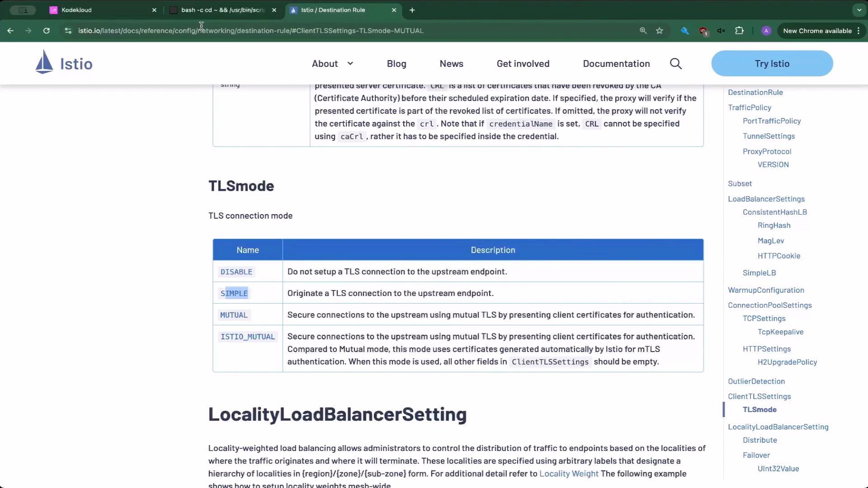Open the Istio site search magnifier

pos(676,64)
